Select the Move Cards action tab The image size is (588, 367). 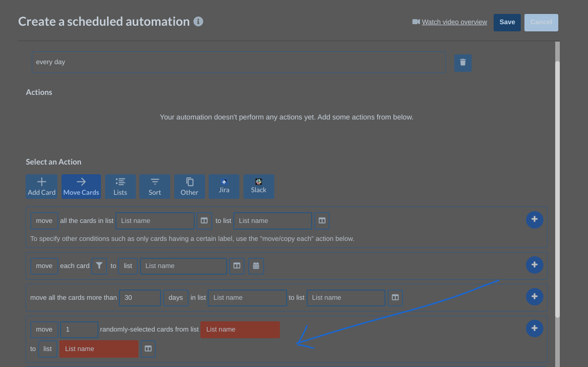point(81,186)
